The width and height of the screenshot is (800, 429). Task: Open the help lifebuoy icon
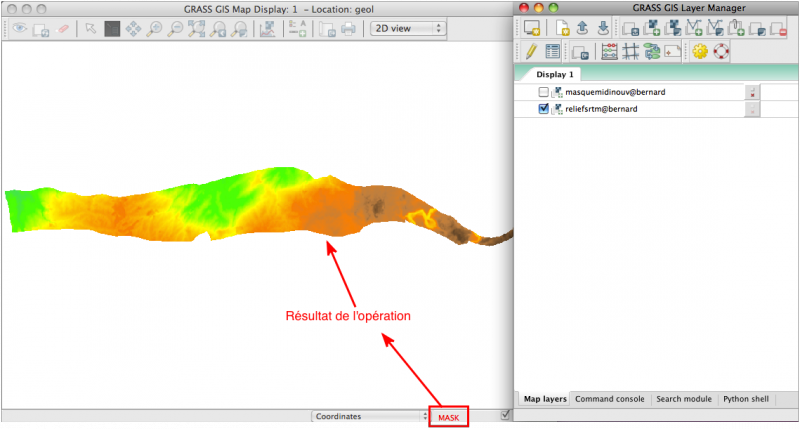(722, 51)
